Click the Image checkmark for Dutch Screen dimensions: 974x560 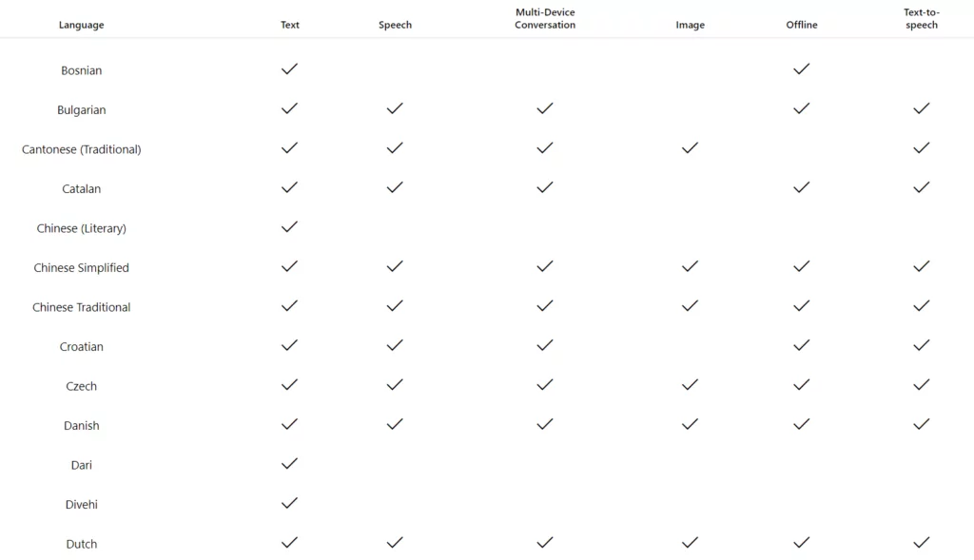(690, 543)
